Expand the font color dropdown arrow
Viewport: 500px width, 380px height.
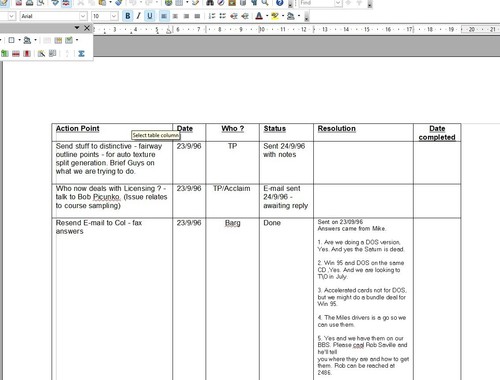point(267,16)
